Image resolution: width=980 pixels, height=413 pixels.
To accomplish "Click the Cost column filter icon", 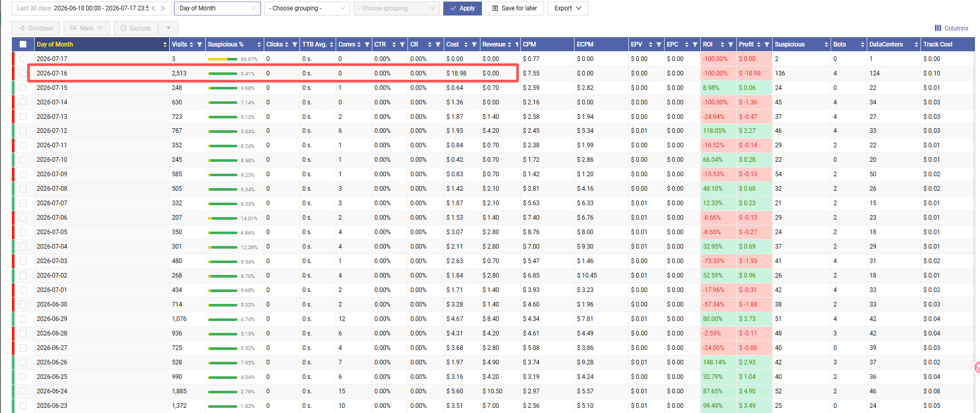I will point(474,44).
